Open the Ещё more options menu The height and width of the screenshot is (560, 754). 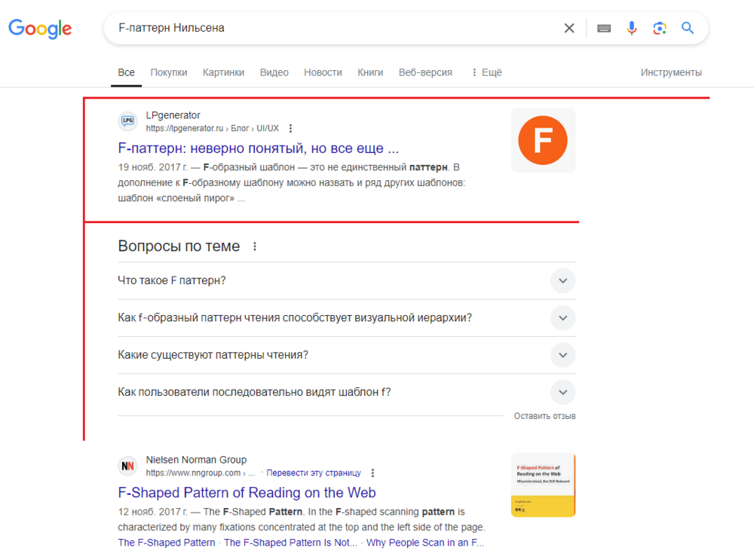(x=486, y=72)
